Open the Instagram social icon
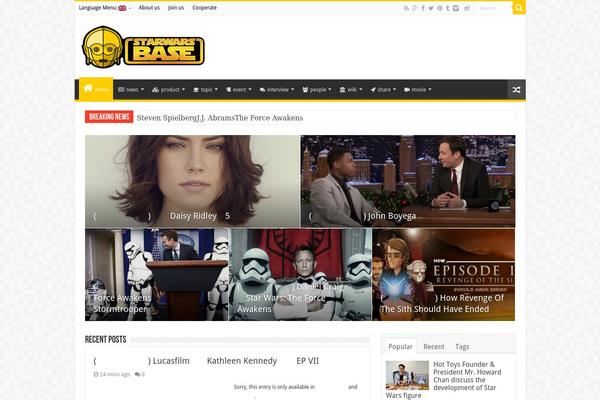The width and height of the screenshot is (600, 400). [456, 8]
